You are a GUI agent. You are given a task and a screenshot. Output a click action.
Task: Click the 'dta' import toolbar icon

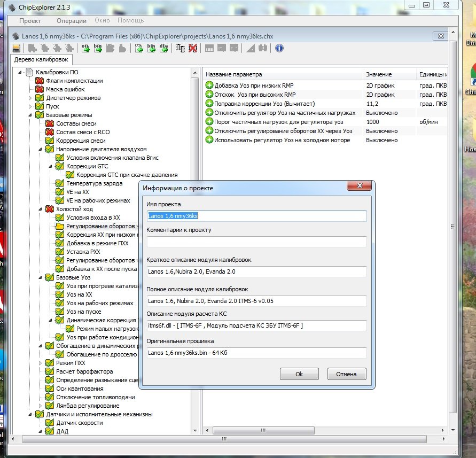pyautogui.click(x=163, y=48)
